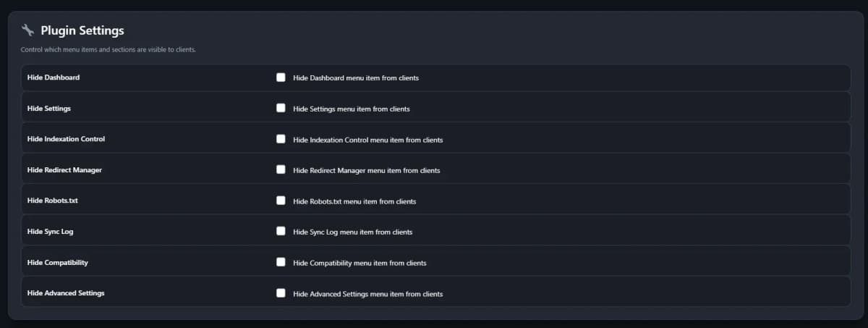The image size is (868, 328).
Task: Select the Hide Robots.txt checkbox
Action: point(281,201)
